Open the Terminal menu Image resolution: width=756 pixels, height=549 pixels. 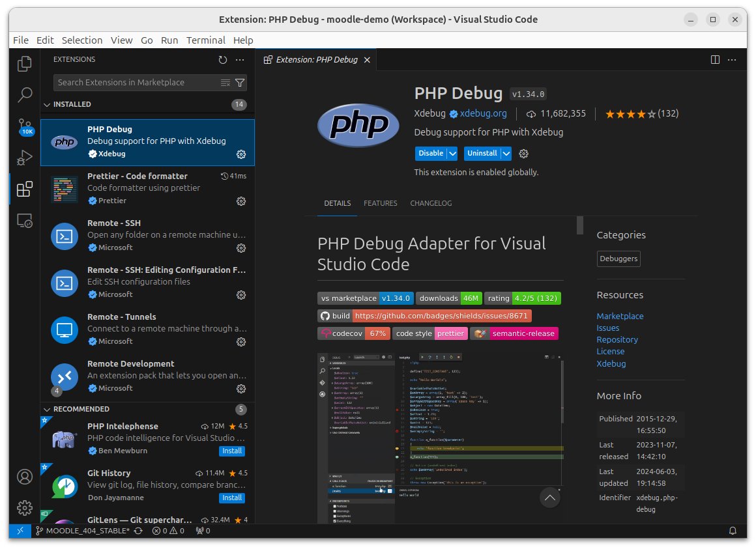click(x=206, y=40)
